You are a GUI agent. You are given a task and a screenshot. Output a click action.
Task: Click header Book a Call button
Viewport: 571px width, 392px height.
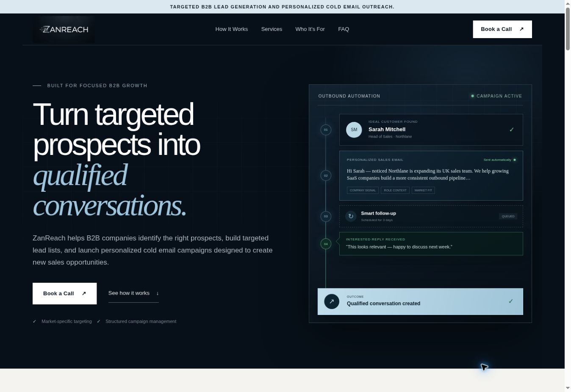click(502, 29)
